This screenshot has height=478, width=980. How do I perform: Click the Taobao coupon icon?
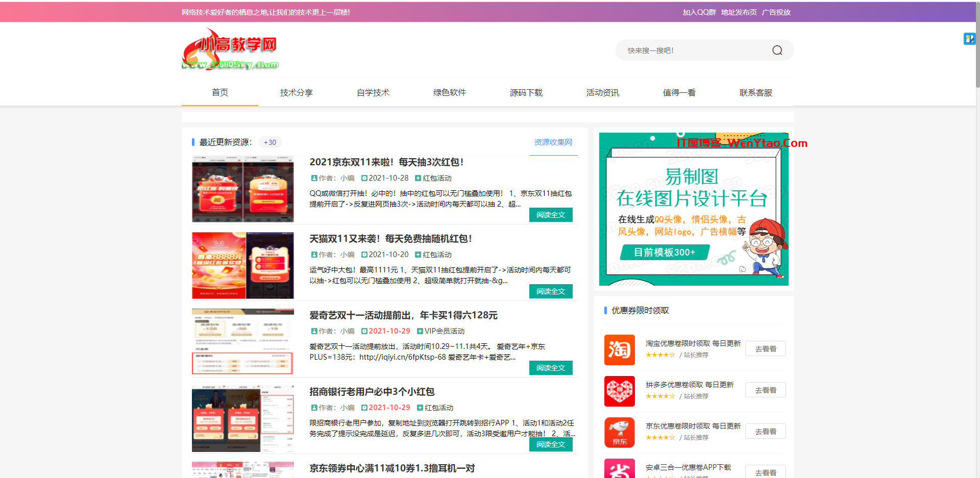(x=619, y=350)
